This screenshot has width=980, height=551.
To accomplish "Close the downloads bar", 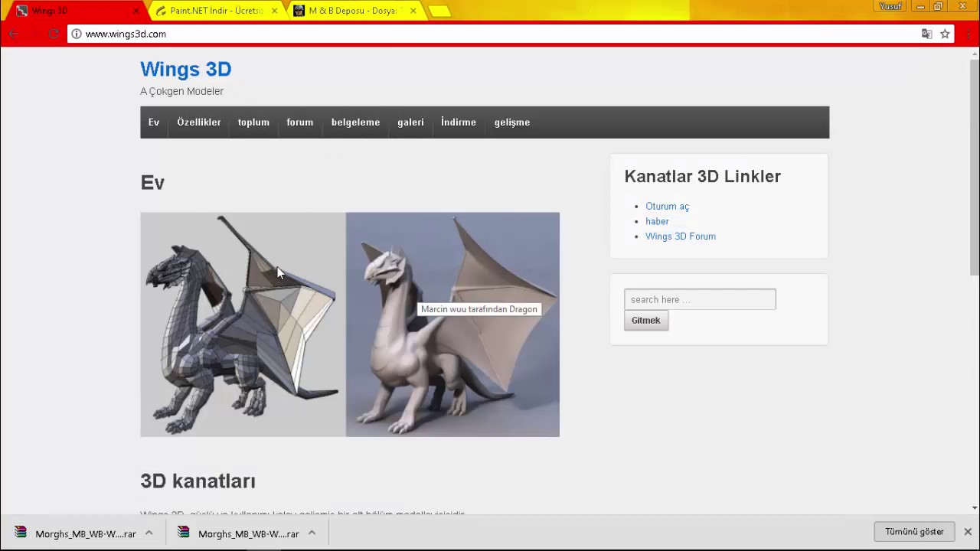I will [968, 532].
